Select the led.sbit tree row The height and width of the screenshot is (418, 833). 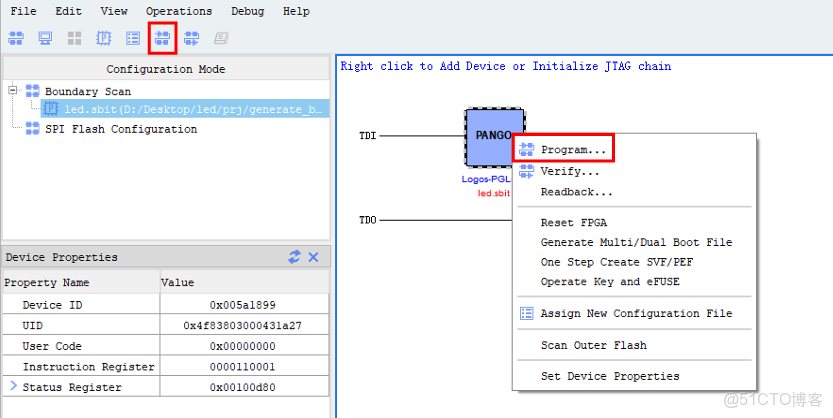[185, 109]
